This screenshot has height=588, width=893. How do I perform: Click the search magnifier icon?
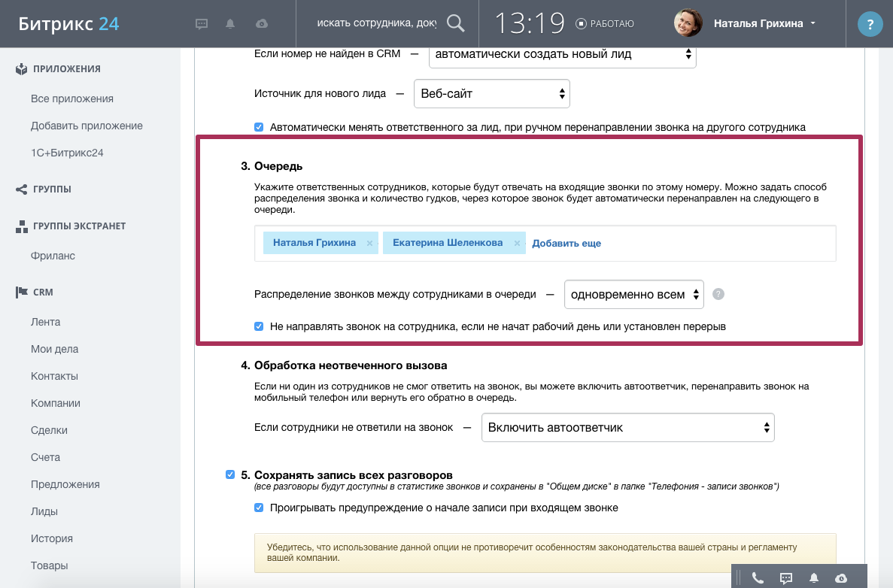(x=456, y=23)
